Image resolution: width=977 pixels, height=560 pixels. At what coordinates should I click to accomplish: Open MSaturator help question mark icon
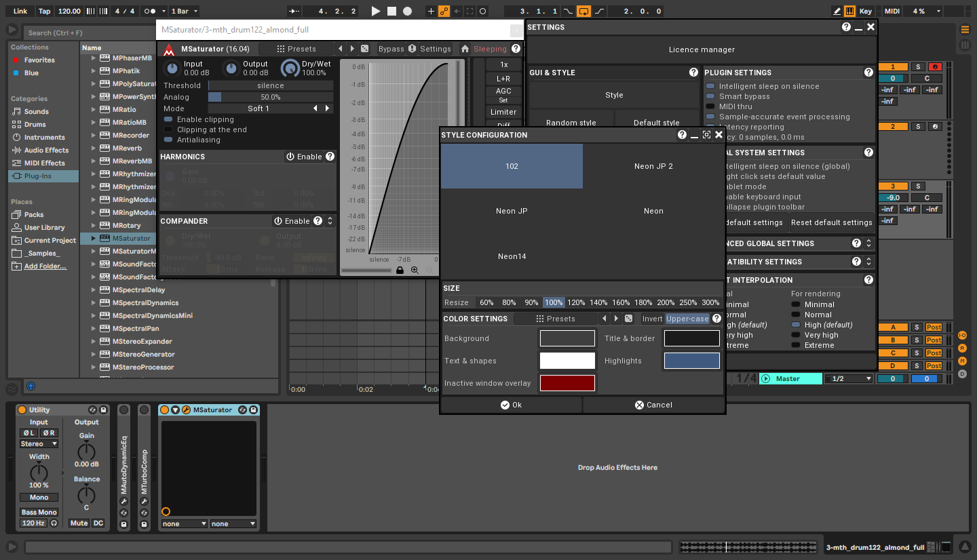point(516,49)
